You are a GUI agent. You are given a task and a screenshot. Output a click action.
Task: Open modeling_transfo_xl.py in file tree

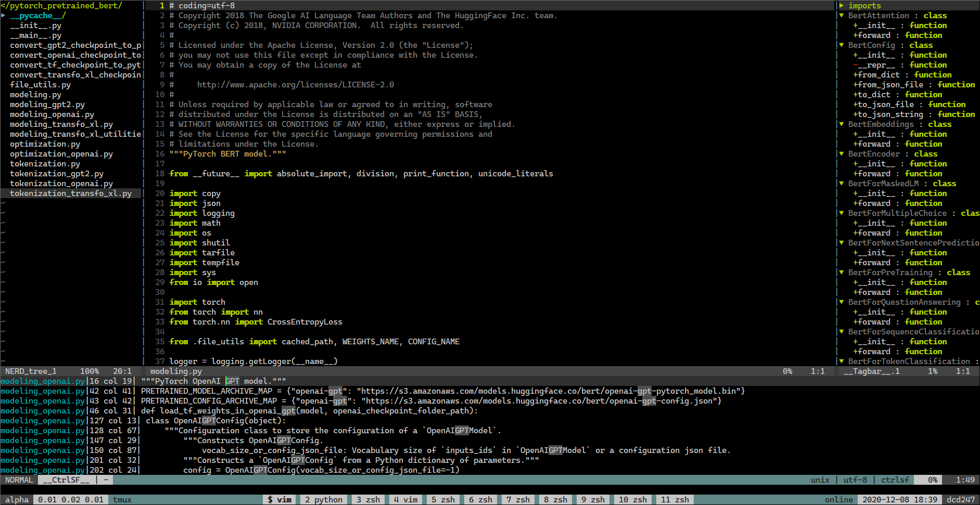point(61,124)
